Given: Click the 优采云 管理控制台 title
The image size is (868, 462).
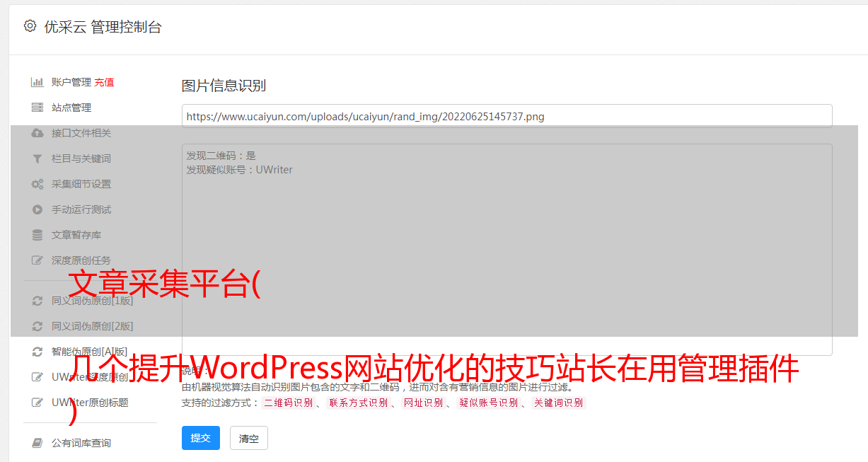Looking at the screenshot, I should coord(103,27).
